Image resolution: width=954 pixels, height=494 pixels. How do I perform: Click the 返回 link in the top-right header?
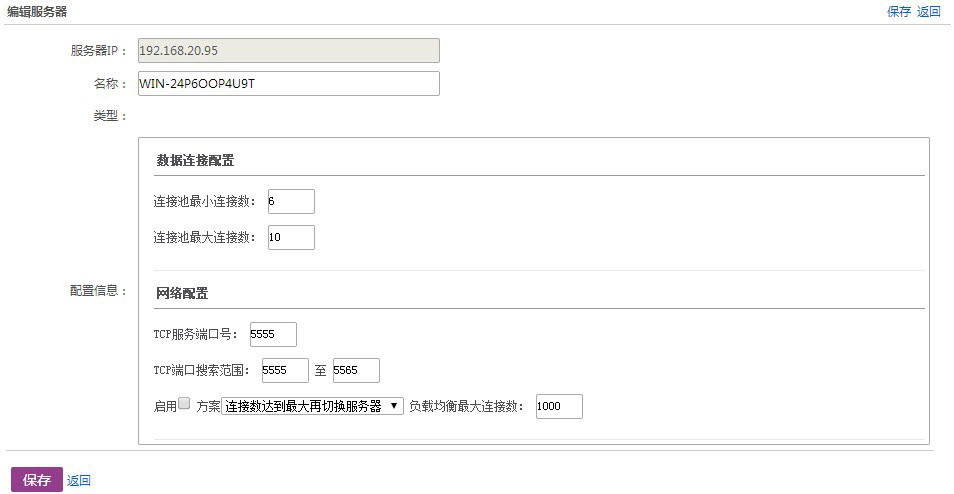(x=929, y=12)
